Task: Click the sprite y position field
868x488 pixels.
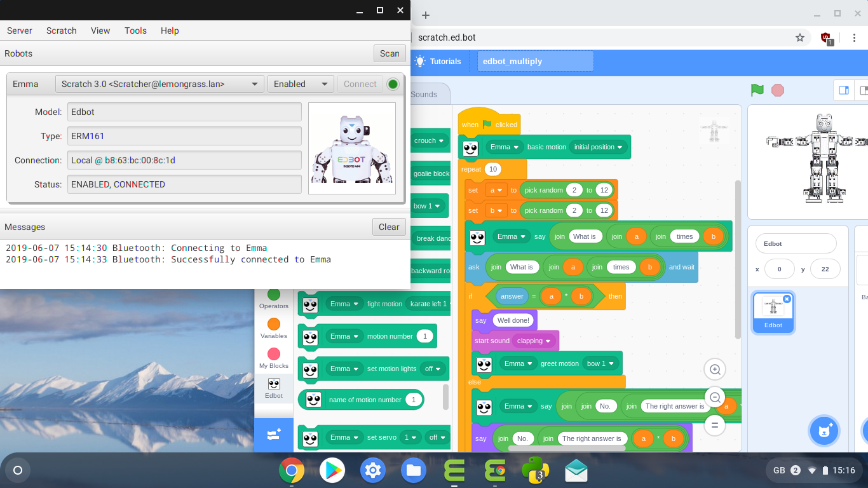Action: coord(825,269)
